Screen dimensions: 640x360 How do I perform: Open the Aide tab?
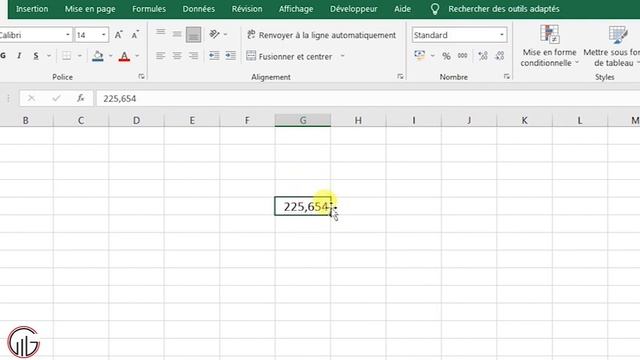tap(402, 9)
